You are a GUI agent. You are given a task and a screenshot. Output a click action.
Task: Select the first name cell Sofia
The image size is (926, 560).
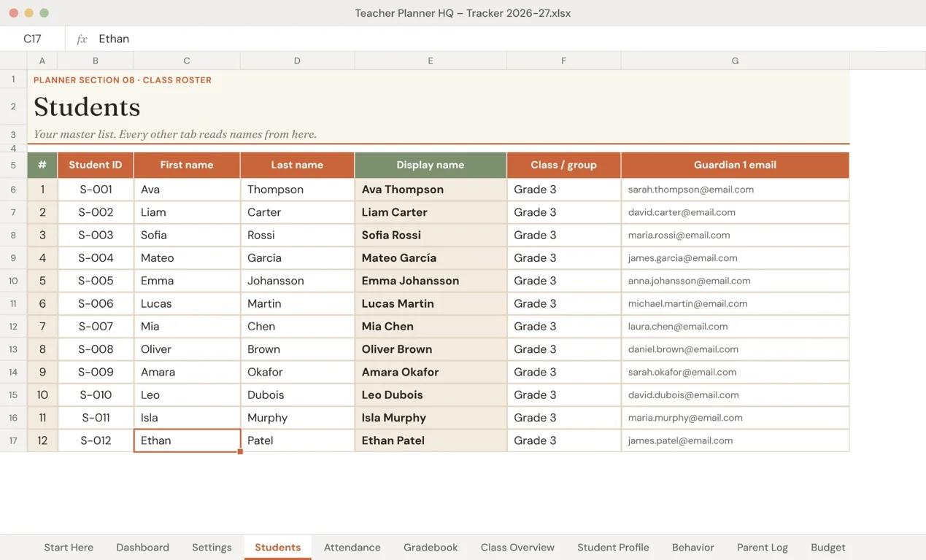[187, 235]
